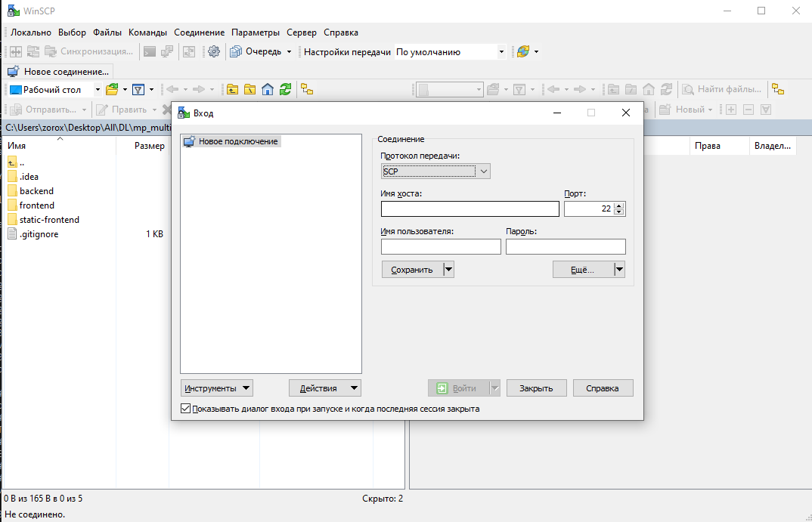Open the Команды menu
Screen dimensions: 812x522
click(147, 32)
